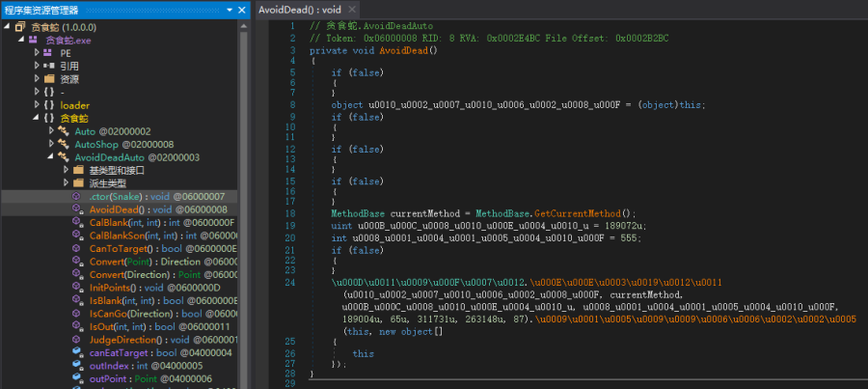Select the IsOut(int, int) method row
Image resolution: width=868 pixels, height=389 pixels.
(x=119, y=326)
